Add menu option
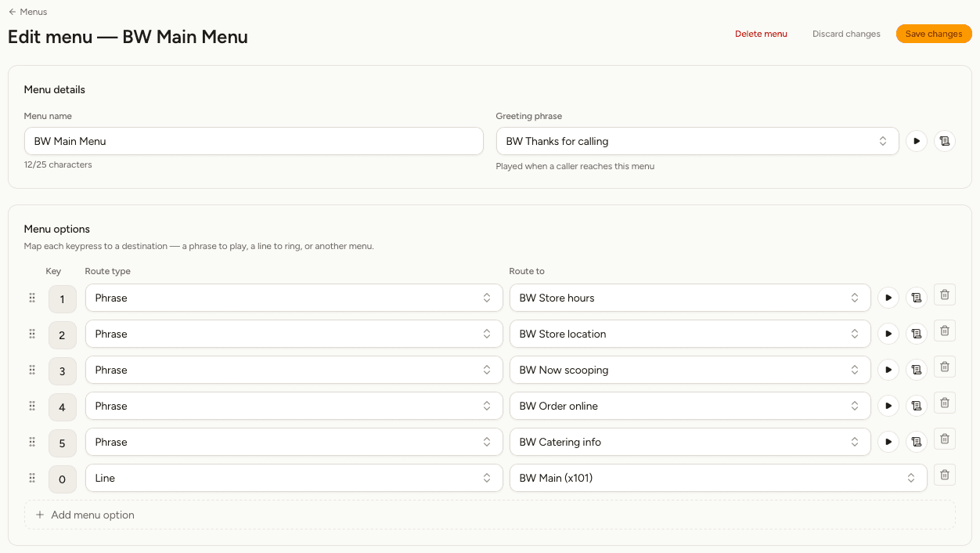 coord(489,515)
